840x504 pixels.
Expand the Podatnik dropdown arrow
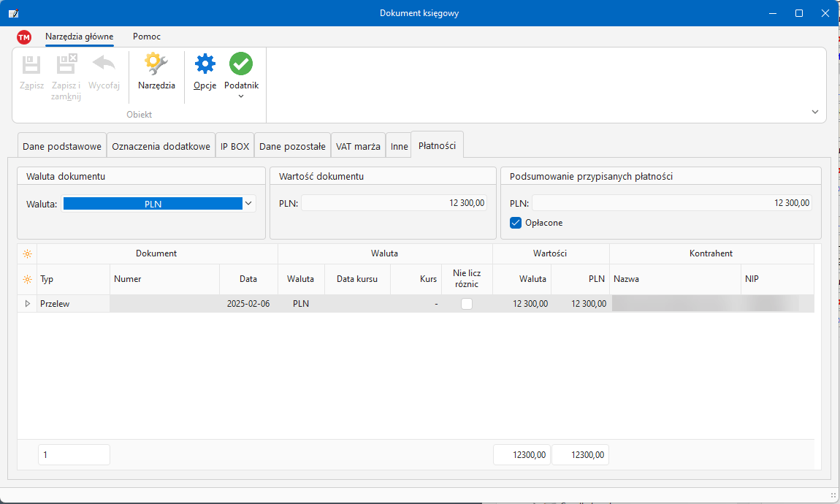[241, 96]
